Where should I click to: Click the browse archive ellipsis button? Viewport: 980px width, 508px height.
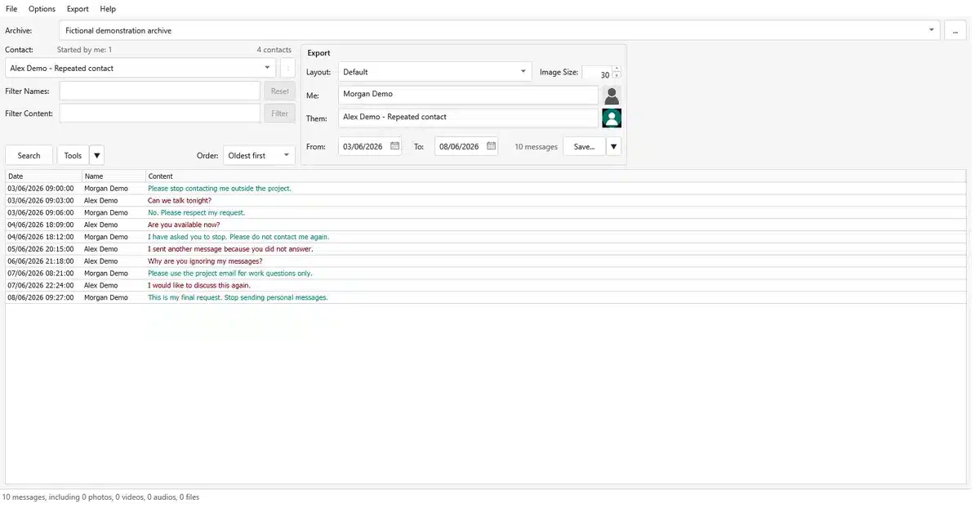(x=955, y=30)
